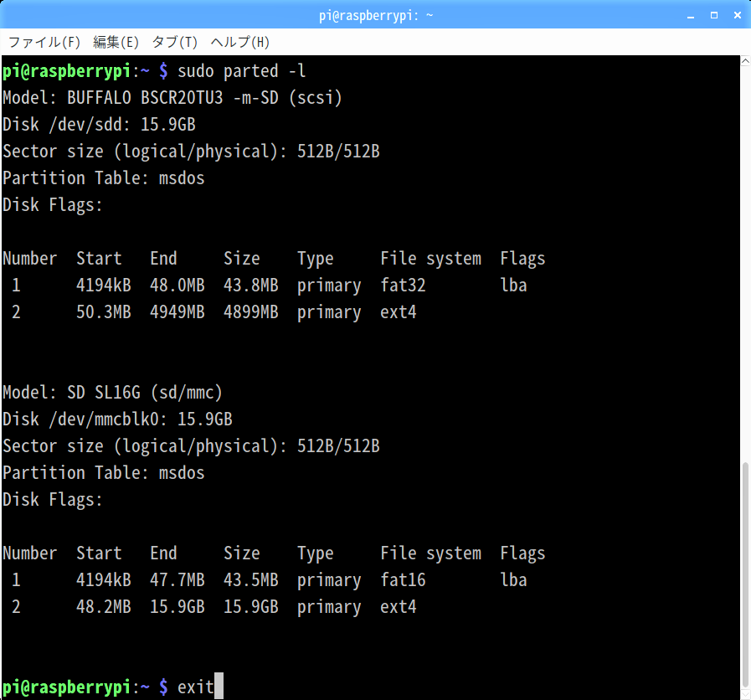This screenshot has width=751, height=700.
Task: Open the 編集(E) menu
Action: click(116, 42)
